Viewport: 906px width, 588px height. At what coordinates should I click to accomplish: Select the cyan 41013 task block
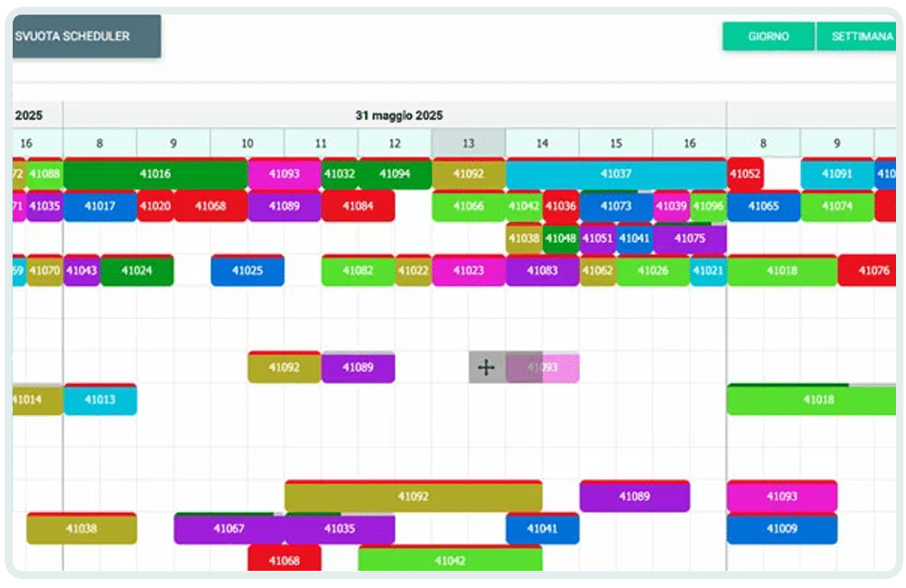(x=100, y=400)
